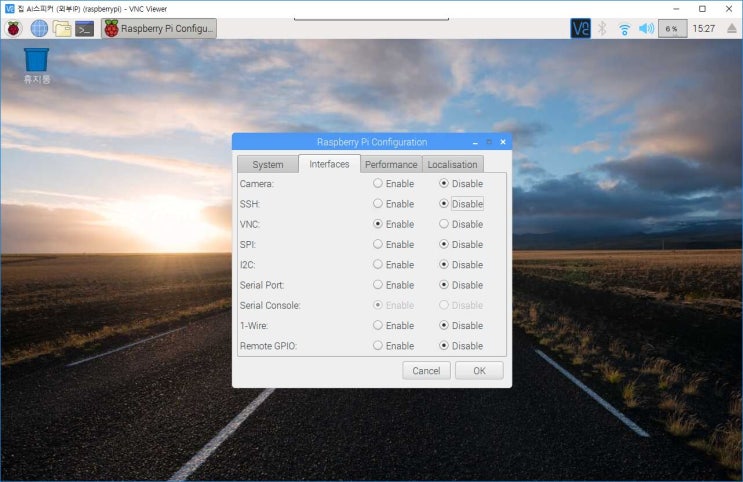Select Disable for I2C
This screenshot has width=743, height=482.
(x=461, y=264)
